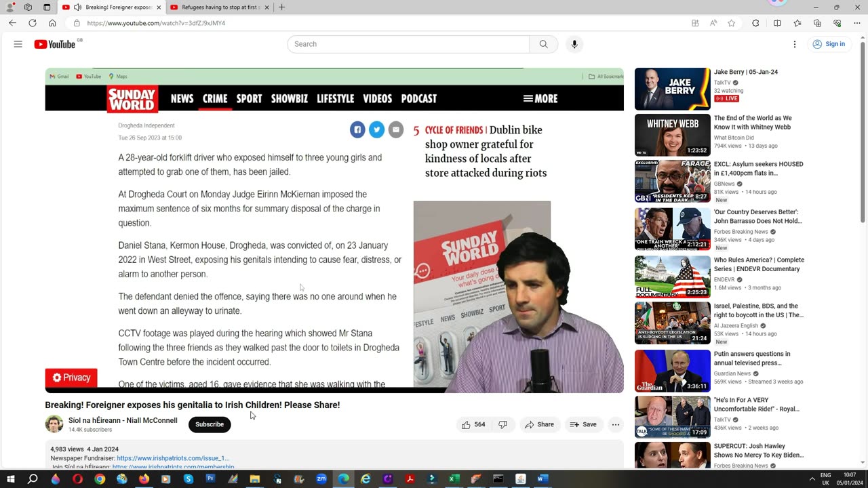The width and height of the screenshot is (868, 488).
Task: Open Síol na hÉireann channel name link
Action: (x=123, y=420)
